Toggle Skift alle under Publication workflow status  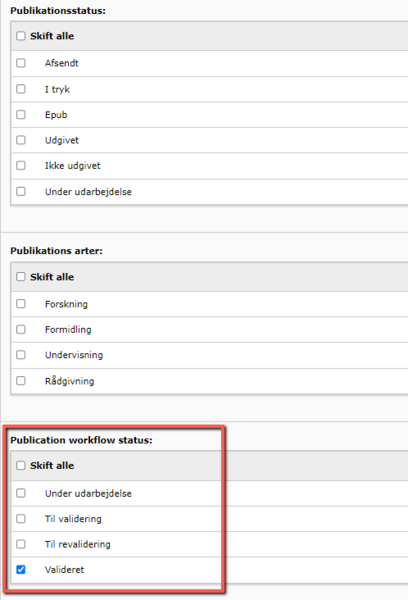(x=21, y=466)
